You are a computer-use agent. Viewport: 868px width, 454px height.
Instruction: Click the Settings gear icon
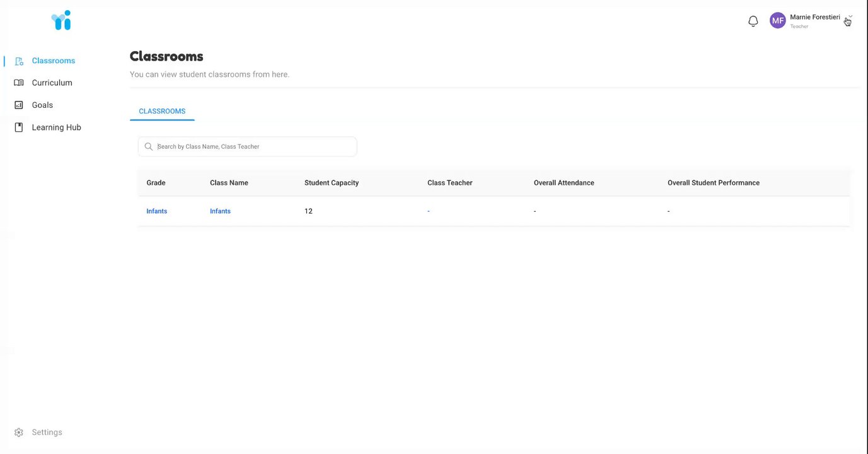pyautogui.click(x=19, y=433)
